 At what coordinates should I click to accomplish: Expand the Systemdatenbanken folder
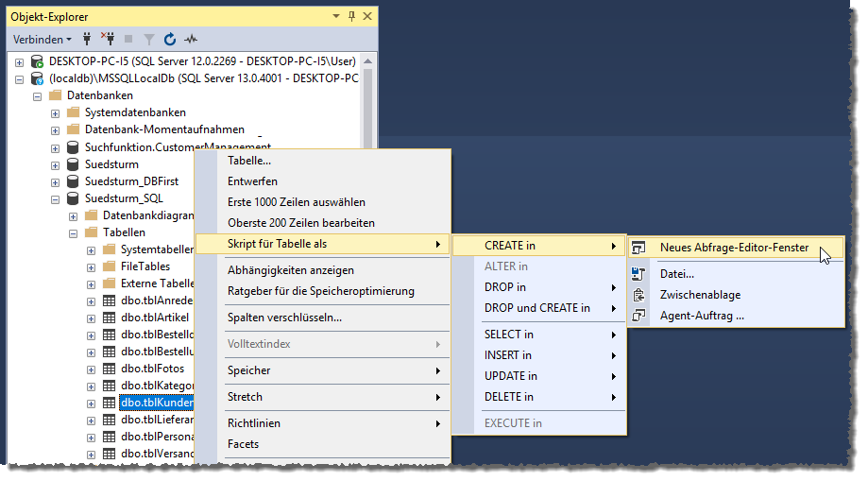pyautogui.click(x=56, y=112)
